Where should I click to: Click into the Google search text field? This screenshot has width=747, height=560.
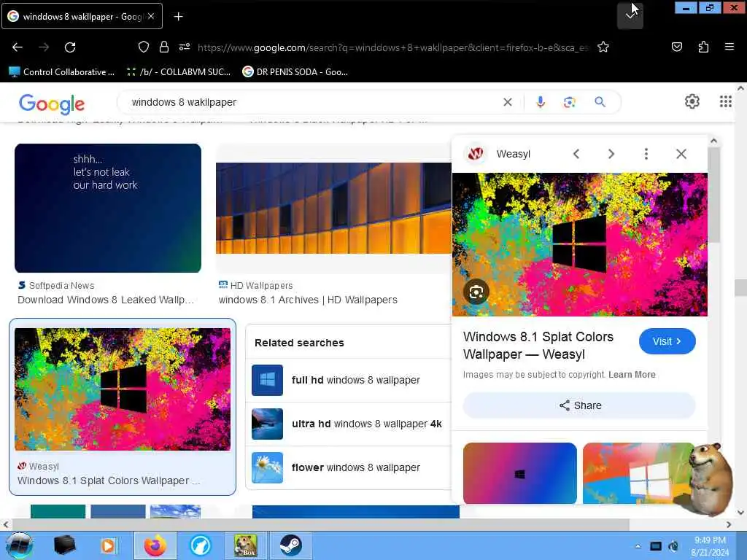(314, 102)
